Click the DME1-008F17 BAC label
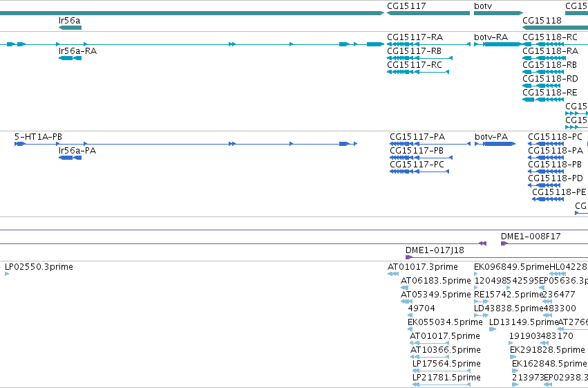This screenshot has height=388, width=588. pyautogui.click(x=531, y=237)
